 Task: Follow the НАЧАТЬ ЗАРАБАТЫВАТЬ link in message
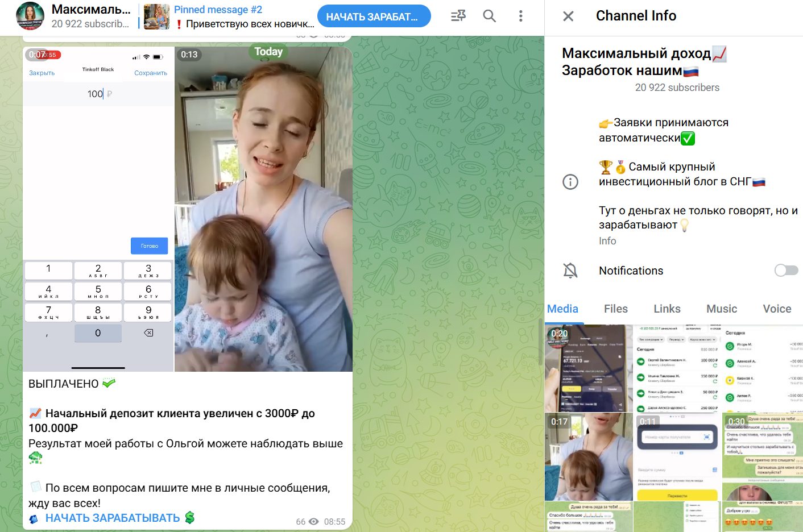coord(113,518)
